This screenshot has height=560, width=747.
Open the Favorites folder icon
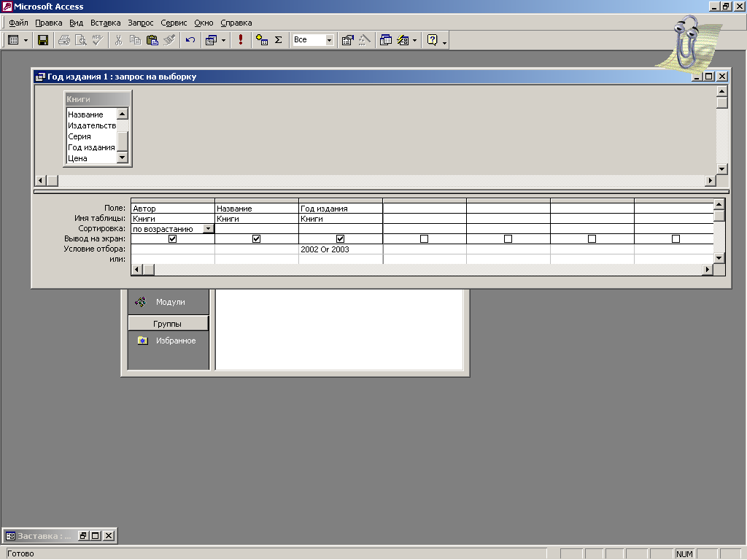(x=142, y=341)
